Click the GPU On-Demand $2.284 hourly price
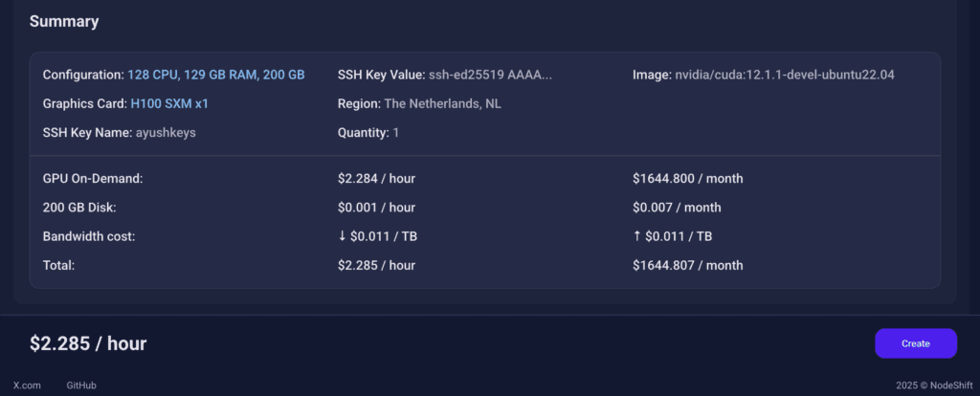This screenshot has width=980, height=396. click(x=376, y=179)
